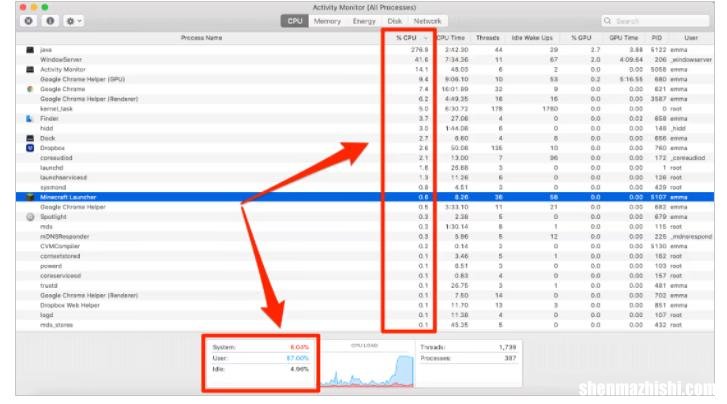727x404 pixels.
Task: Toggle sort on % CPU column header
Action: [408, 38]
